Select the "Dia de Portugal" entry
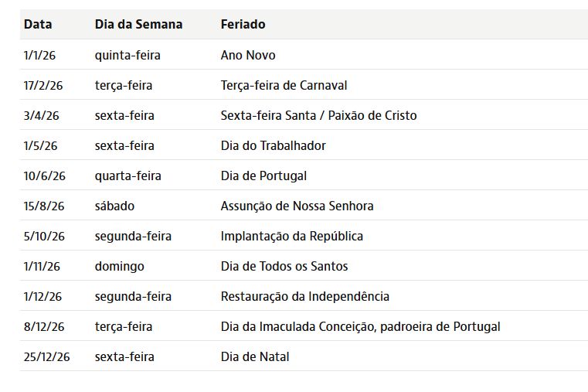Viewport: 588px width, 392px height. tap(263, 176)
